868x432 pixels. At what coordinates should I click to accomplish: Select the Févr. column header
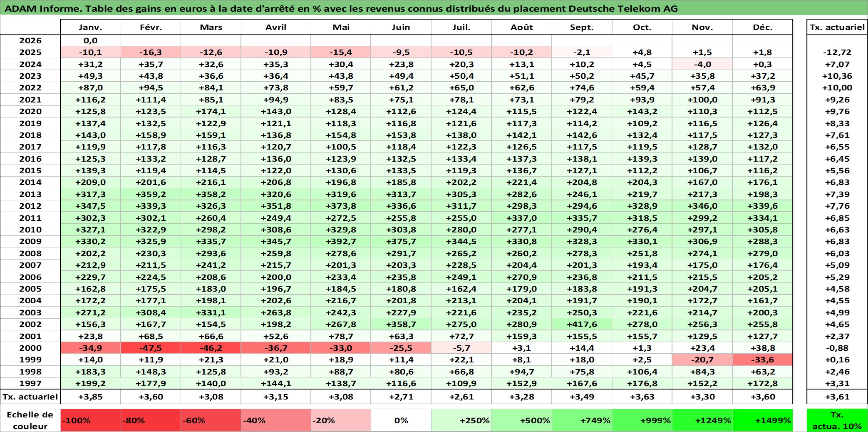point(151,27)
